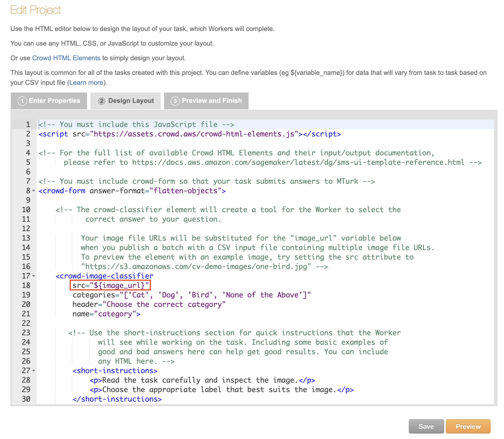Click the step 1 circle icon
The image size is (504, 439).
click(22, 101)
